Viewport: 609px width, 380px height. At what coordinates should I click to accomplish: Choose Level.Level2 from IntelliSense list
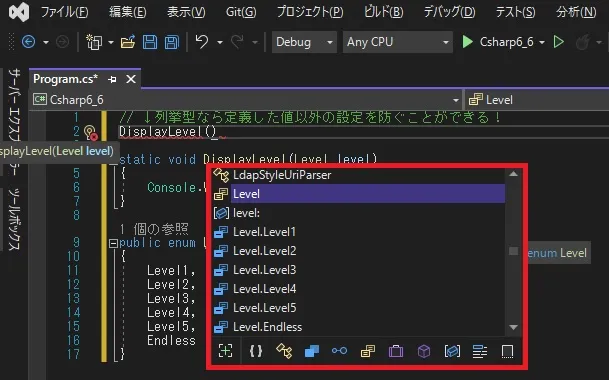[359, 251]
